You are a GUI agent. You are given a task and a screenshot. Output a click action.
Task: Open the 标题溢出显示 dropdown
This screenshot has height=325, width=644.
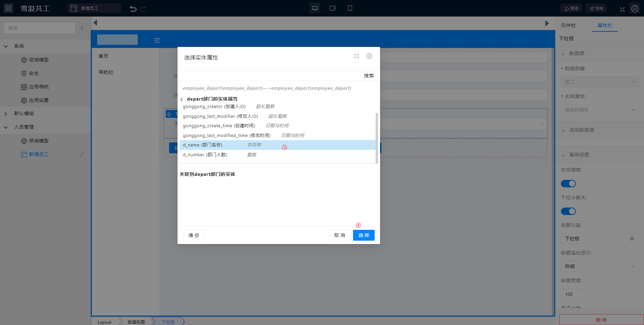(x=600, y=266)
